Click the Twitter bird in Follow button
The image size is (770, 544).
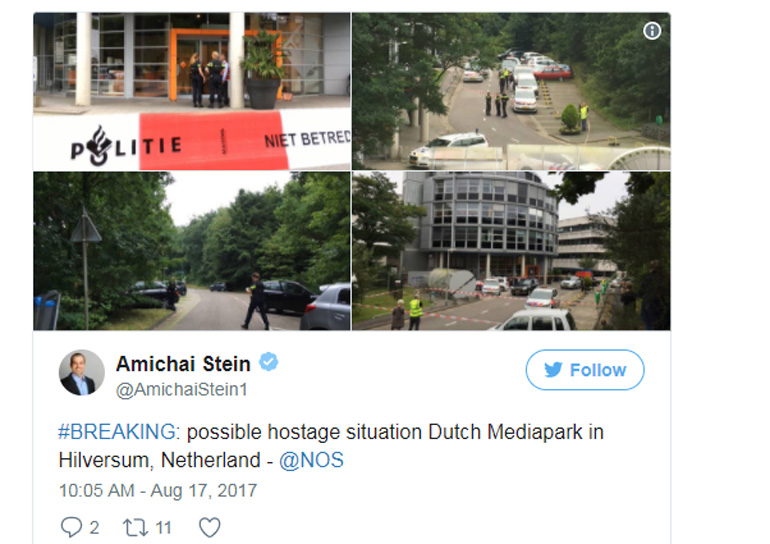pos(553,370)
